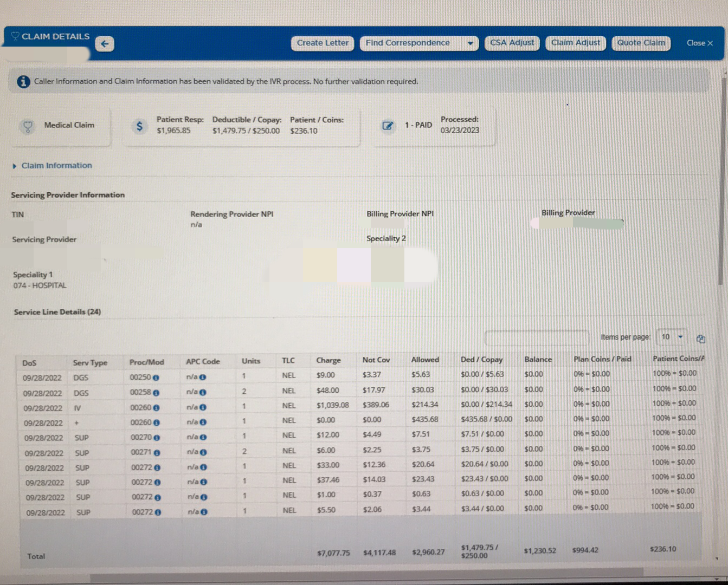Click edit icon next to 1 - PAID
The height and width of the screenshot is (585, 728).
tap(388, 126)
